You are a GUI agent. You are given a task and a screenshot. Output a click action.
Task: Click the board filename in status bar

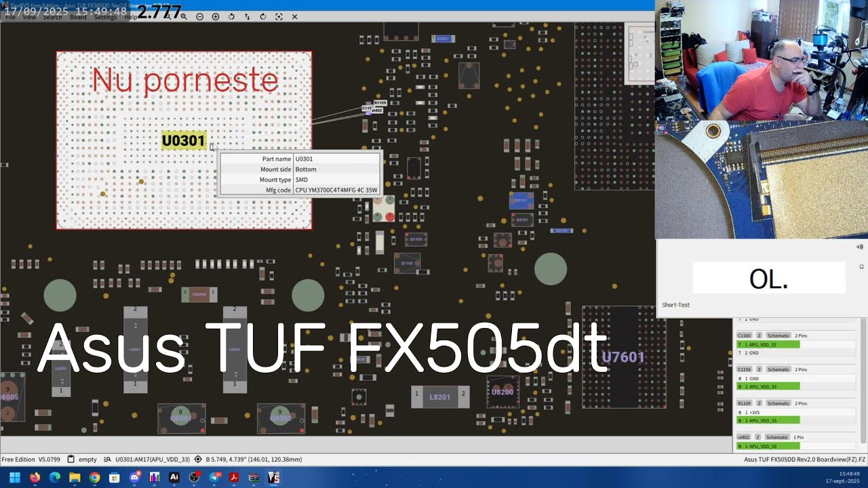point(805,459)
